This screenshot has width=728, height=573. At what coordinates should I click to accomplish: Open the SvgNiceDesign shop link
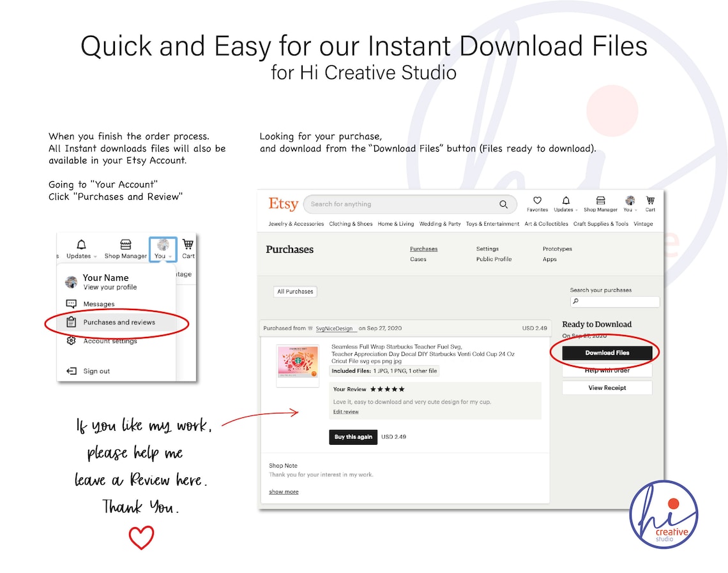tap(334, 329)
